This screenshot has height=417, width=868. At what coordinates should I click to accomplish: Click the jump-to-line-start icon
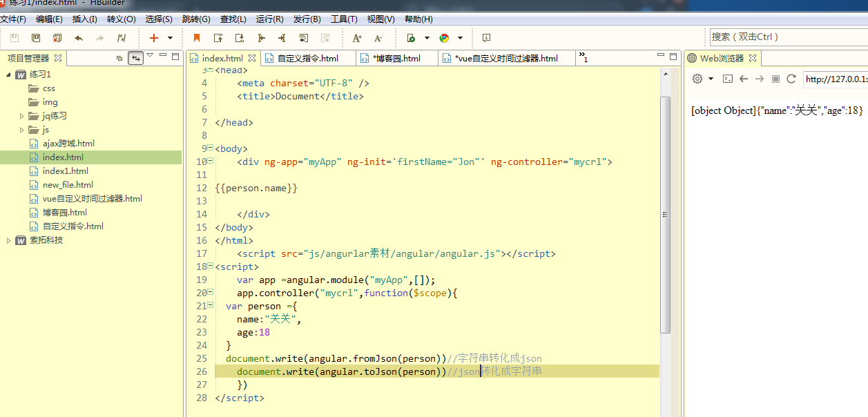(x=261, y=38)
